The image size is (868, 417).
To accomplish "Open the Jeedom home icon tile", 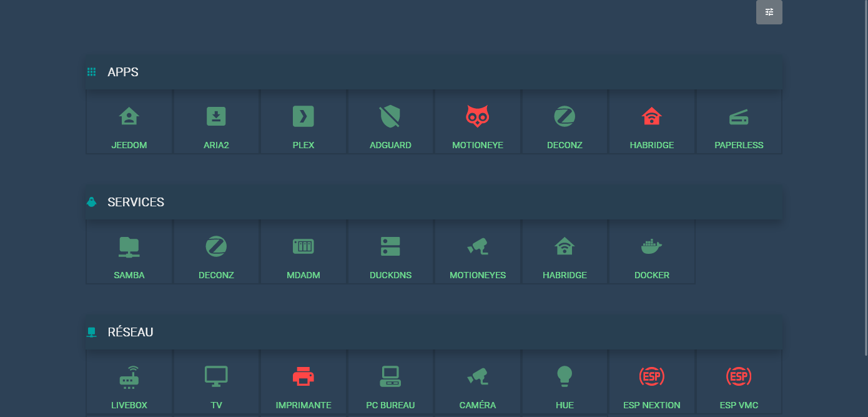I will click(x=129, y=116).
